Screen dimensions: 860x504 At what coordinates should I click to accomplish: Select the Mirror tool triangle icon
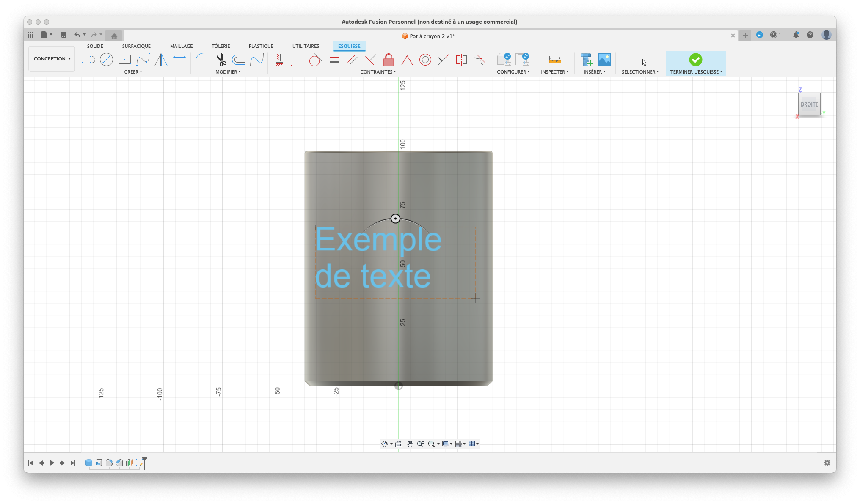click(161, 60)
